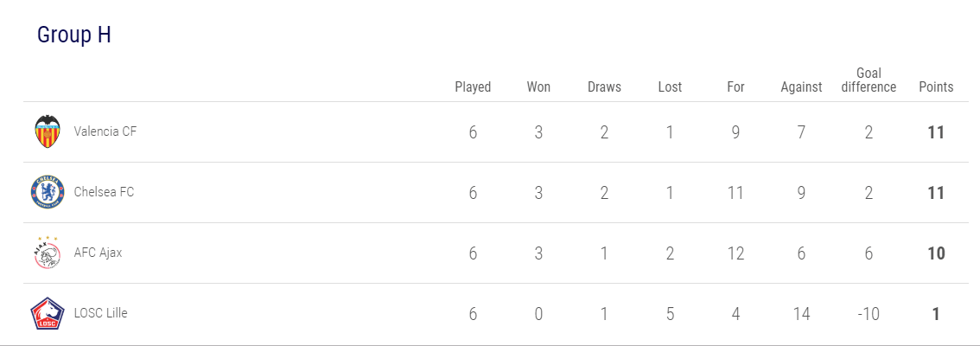Click the Valencia CF club crest
Screen dimensions: 980x346
tap(47, 132)
